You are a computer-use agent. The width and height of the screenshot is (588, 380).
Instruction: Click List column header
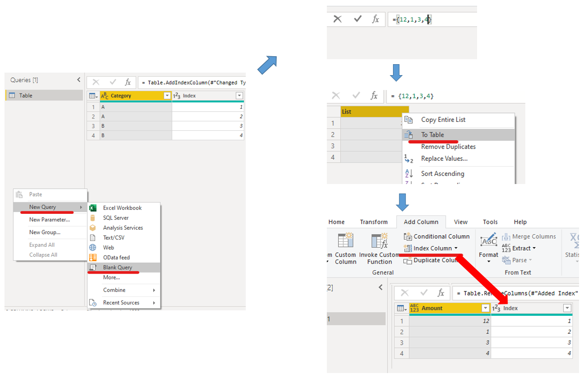[374, 112]
